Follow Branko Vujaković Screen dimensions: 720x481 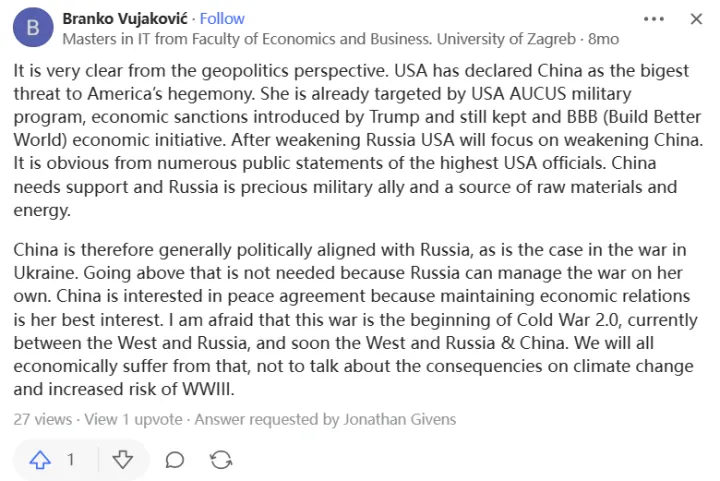click(x=223, y=19)
